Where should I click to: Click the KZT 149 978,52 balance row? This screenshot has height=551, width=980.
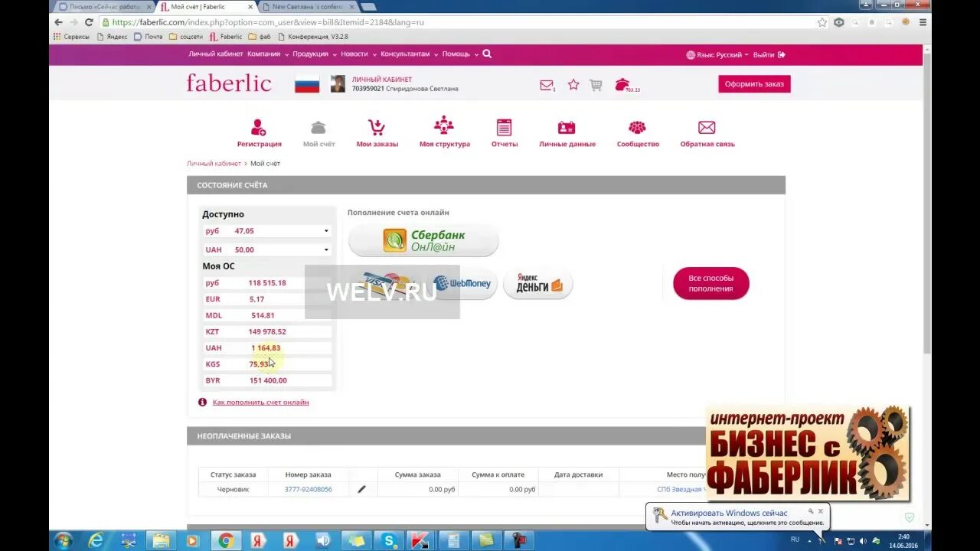(267, 331)
